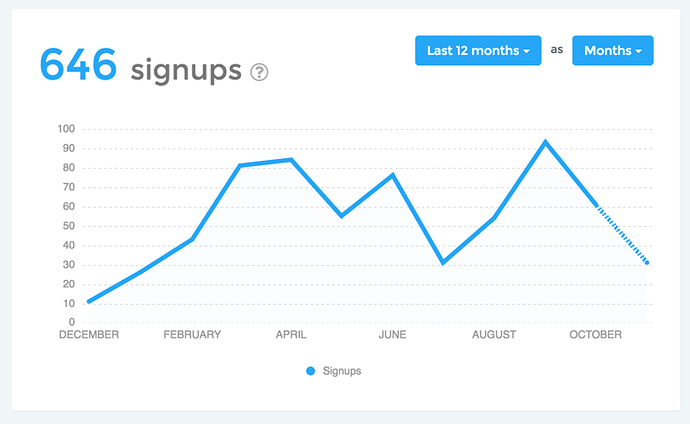The width and height of the screenshot is (690, 424).
Task: Toggle the Signups series in the legend
Action: pyautogui.click(x=334, y=371)
